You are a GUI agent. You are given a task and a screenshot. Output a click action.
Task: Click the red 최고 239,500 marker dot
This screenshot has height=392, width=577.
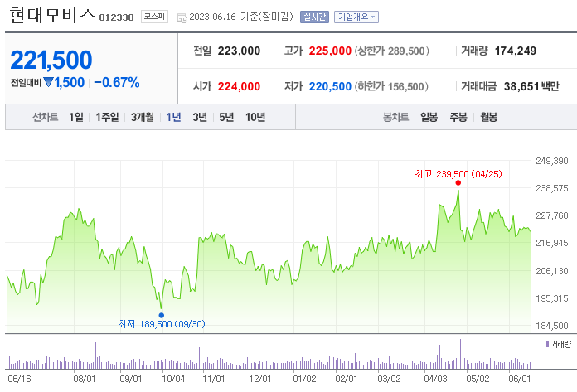pyautogui.click(x=458, y=183)
